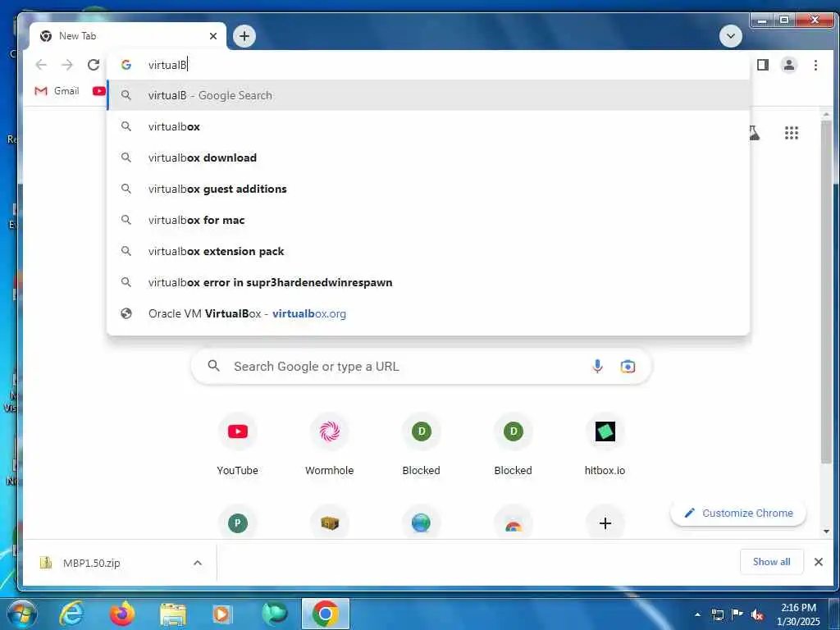Click the forward navigation arrow

coord(67,65)
